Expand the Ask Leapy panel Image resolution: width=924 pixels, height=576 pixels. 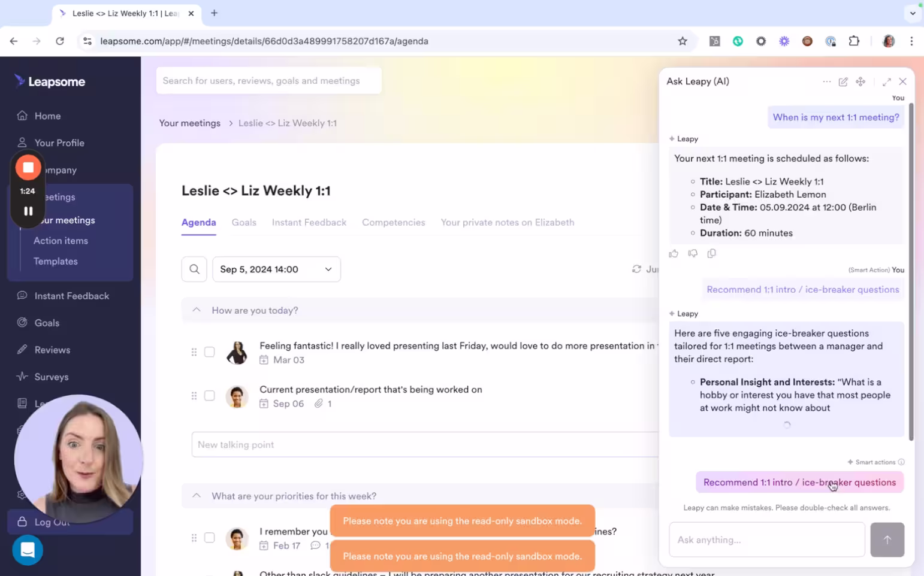click(x=887, y=81)
